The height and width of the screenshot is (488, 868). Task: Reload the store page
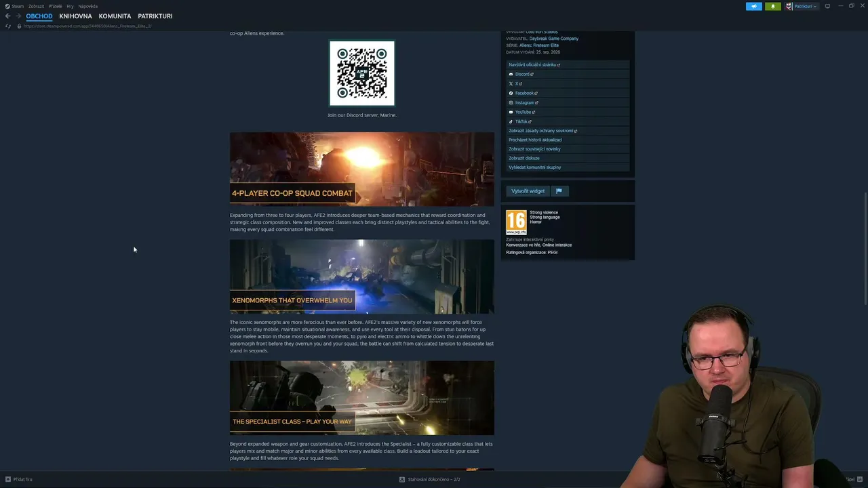(7, 26)
